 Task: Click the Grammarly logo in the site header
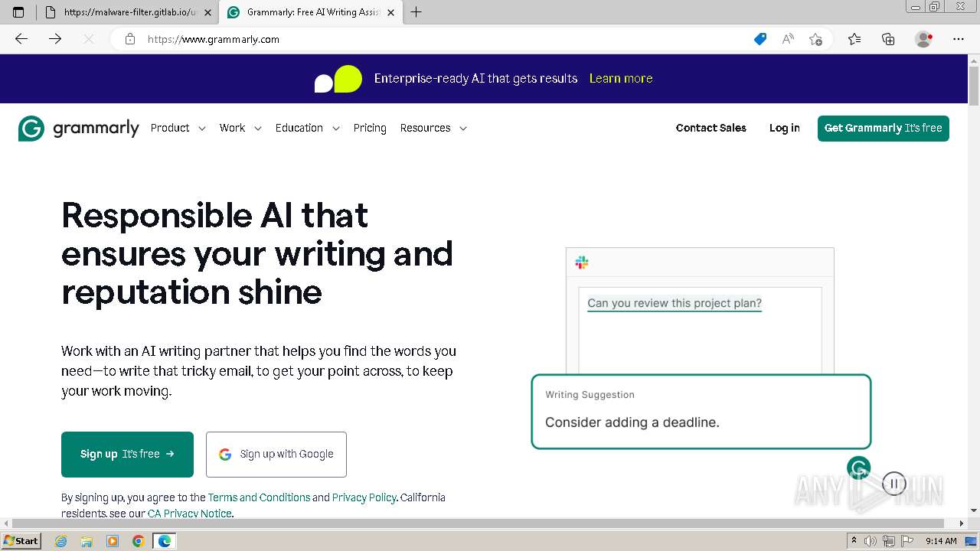79,128
